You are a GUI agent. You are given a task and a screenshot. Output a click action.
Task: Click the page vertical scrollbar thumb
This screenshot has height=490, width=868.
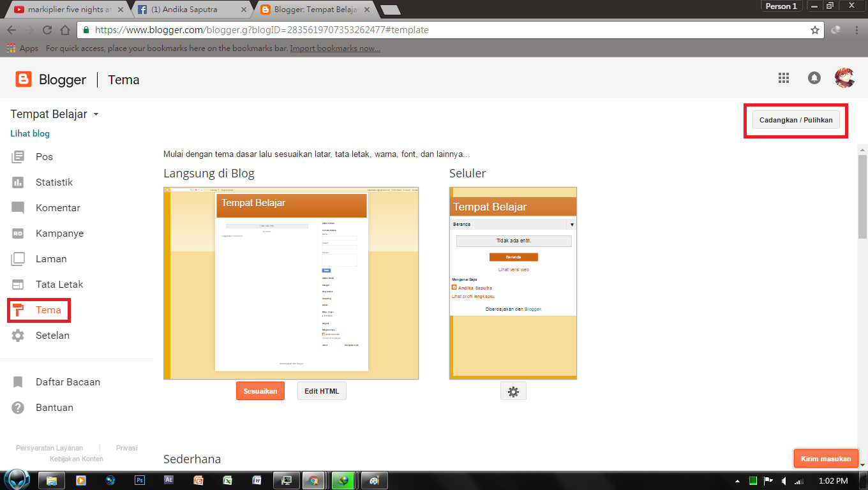tap(862, 197)
